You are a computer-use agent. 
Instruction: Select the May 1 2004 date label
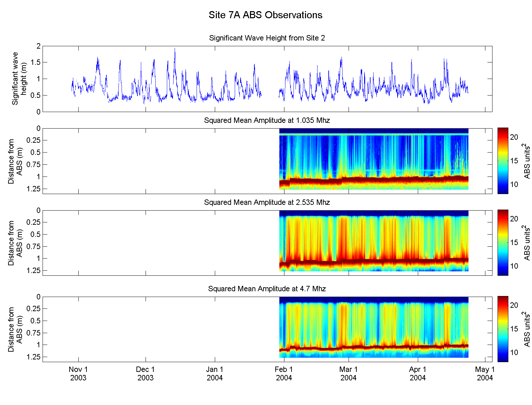(485, 374)
